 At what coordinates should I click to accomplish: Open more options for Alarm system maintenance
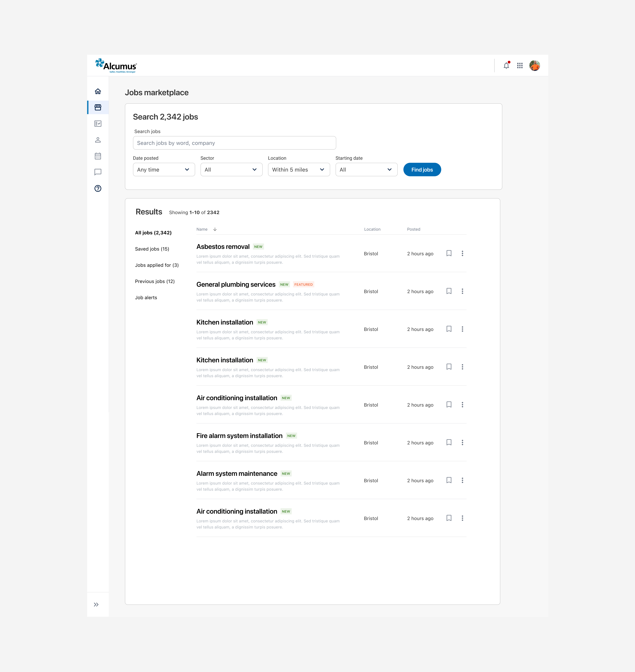coord(462,480)
